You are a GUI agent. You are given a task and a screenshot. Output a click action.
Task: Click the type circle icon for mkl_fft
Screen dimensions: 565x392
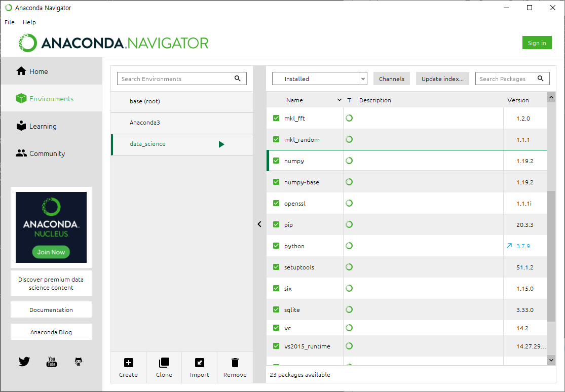coord(349,118)
